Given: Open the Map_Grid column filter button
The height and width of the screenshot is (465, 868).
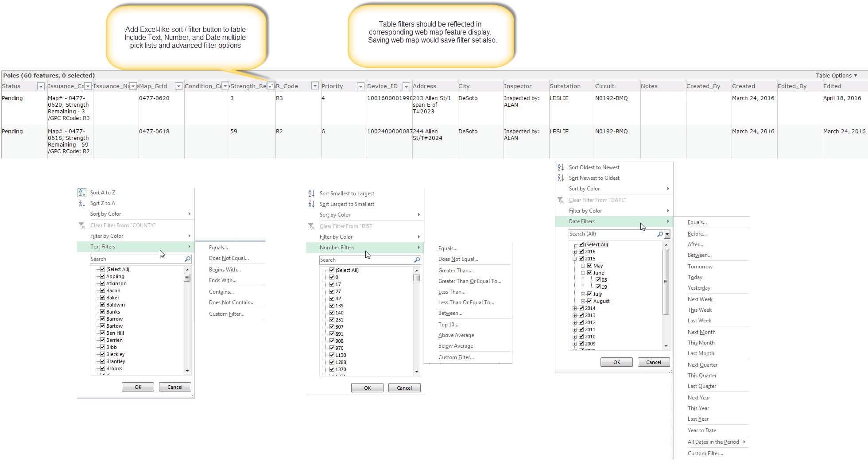Looking at the screenshot, I should 178,86.
